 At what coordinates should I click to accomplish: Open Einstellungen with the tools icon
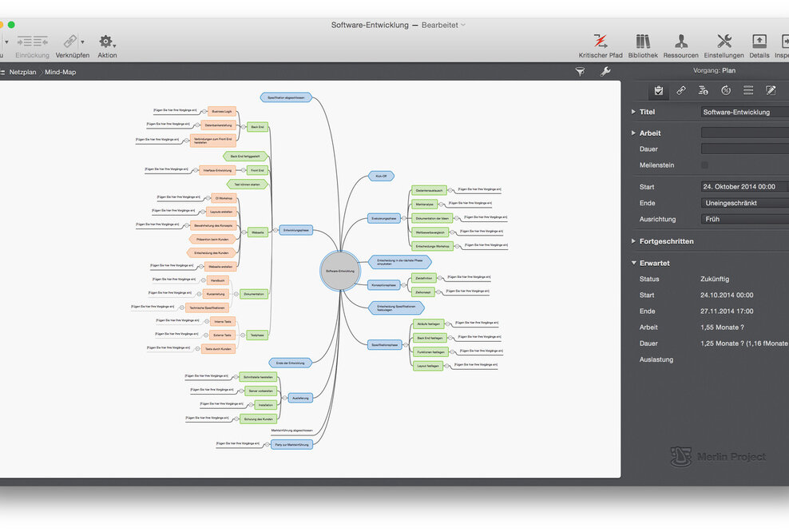coord(724,42)
